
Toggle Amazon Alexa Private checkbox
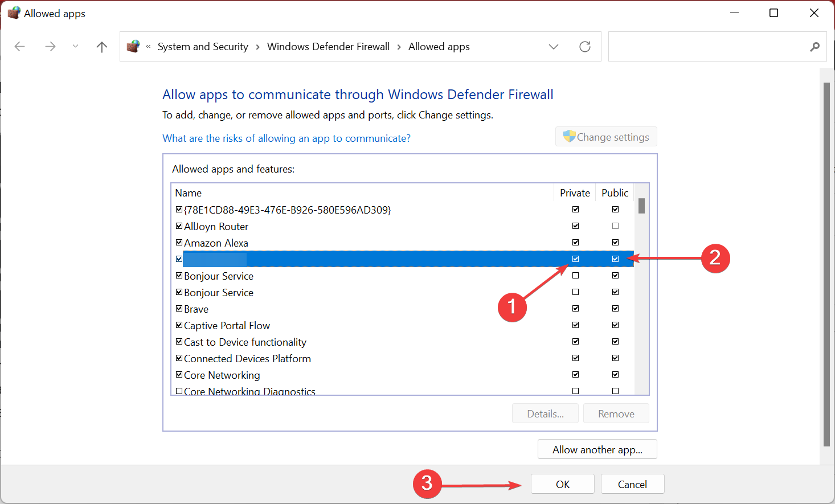pyautogui.click(x=575, y=243)
